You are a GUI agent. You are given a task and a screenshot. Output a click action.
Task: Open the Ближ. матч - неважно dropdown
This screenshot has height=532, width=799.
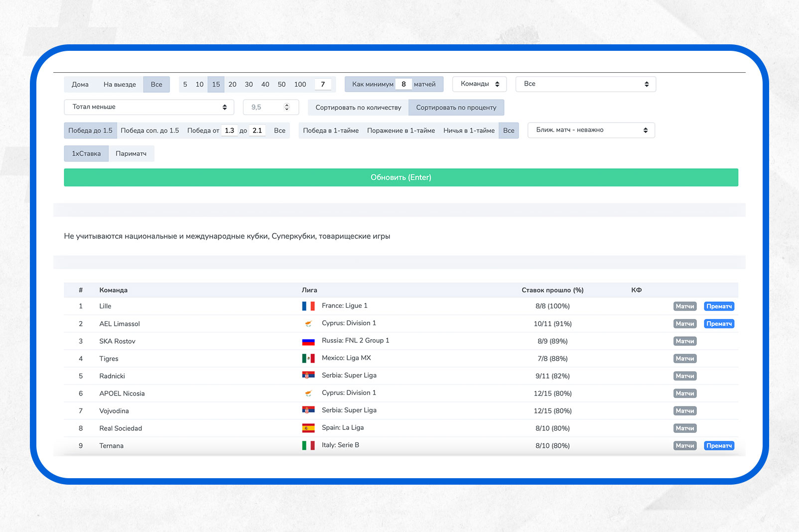coord(591,131)
